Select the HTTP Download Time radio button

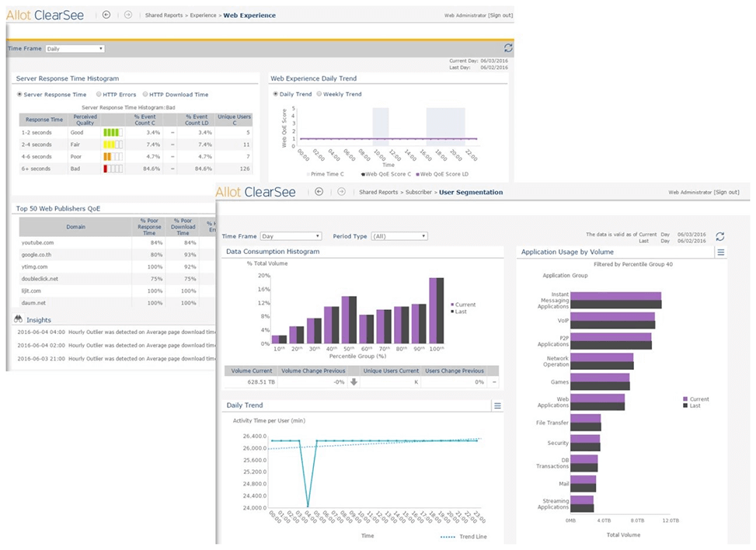click(x=144, y=95)
